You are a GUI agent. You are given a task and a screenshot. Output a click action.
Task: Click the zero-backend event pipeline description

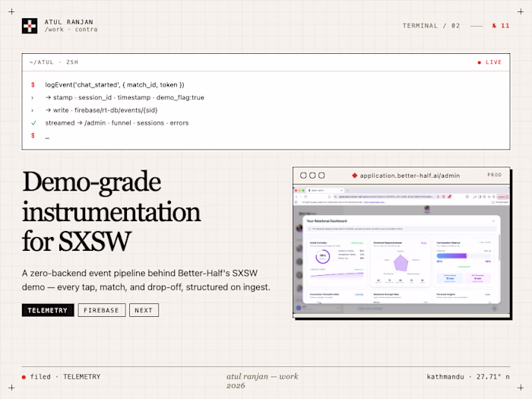coord(146,280)
